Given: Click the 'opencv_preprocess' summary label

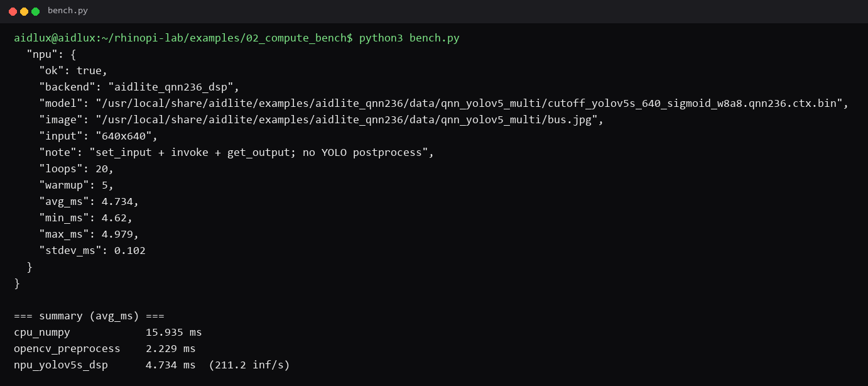Looking at the screenshot, I should click(x=67, y=349).
